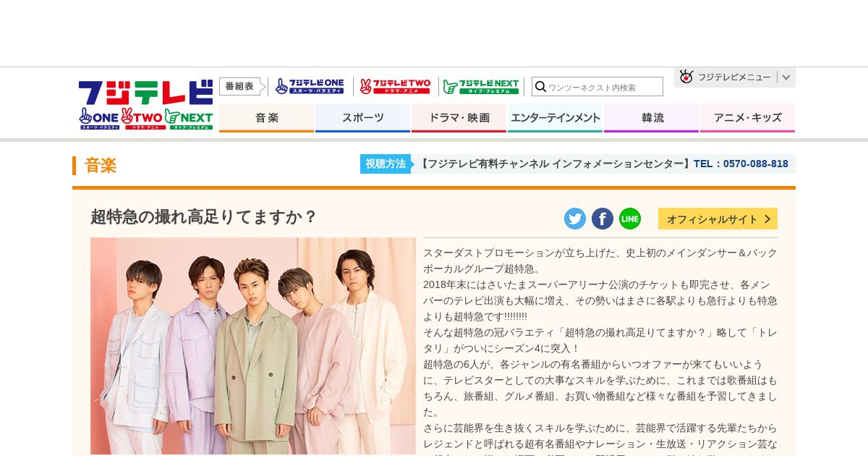Open the 番組表 schedule button

pyautogui.click(x=239, y=86)
